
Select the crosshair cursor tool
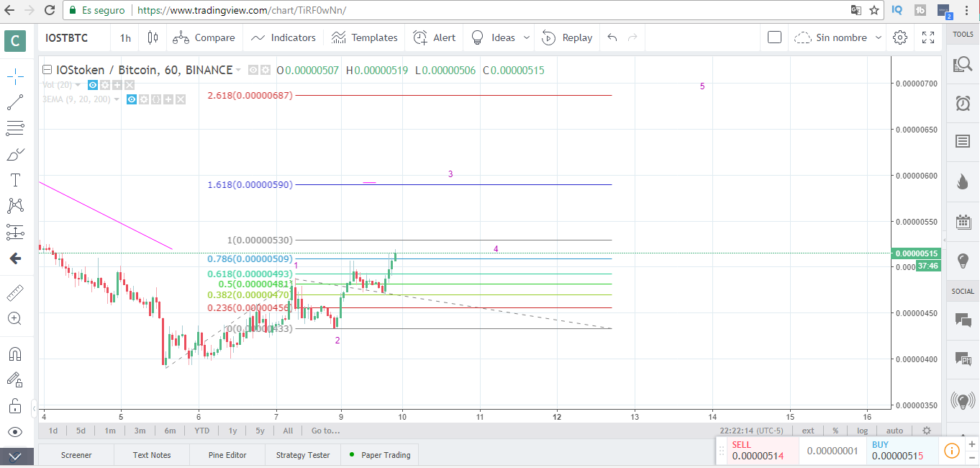tap(15, 76)
